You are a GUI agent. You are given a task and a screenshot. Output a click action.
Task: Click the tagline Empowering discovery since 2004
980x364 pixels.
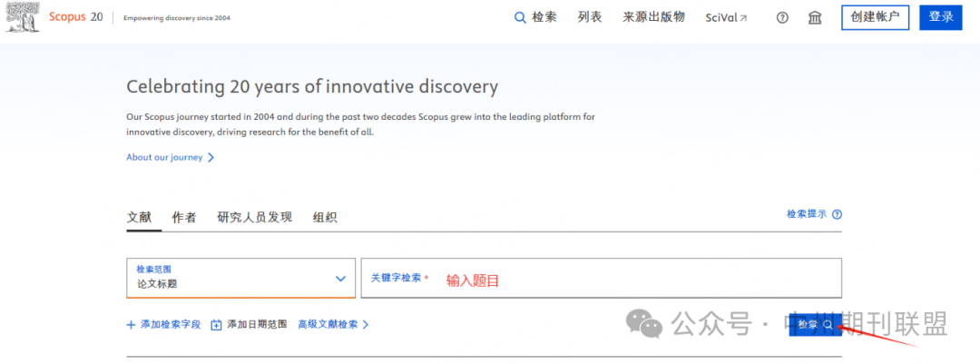[177, 18]
